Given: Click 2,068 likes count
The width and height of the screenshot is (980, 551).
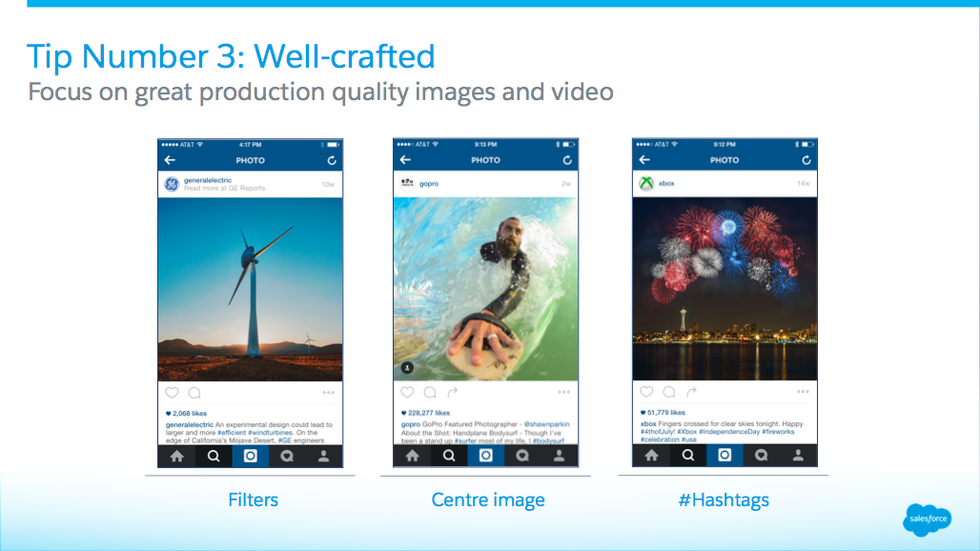Looking at the screenshot, I should tap(186, 414).
